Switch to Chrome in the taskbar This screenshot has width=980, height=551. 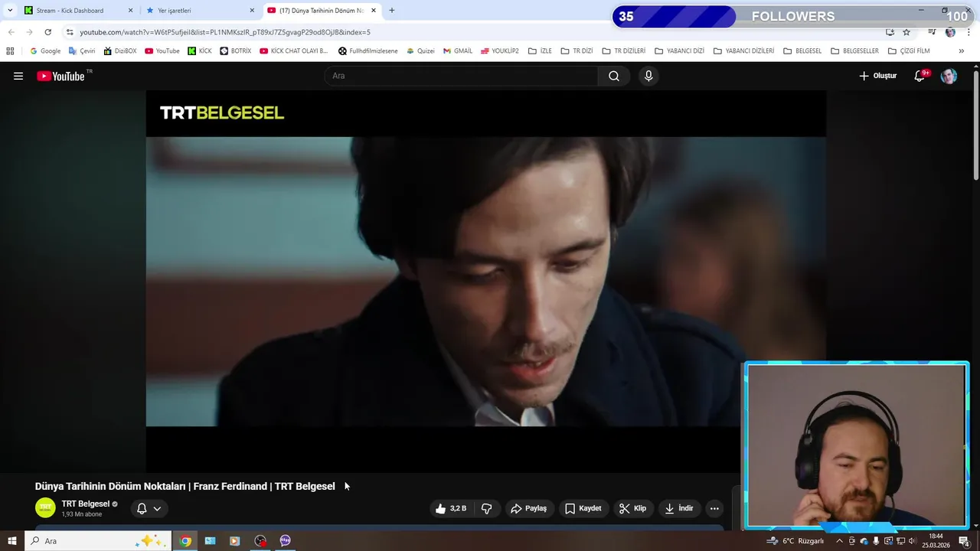[x=185, y=541]
